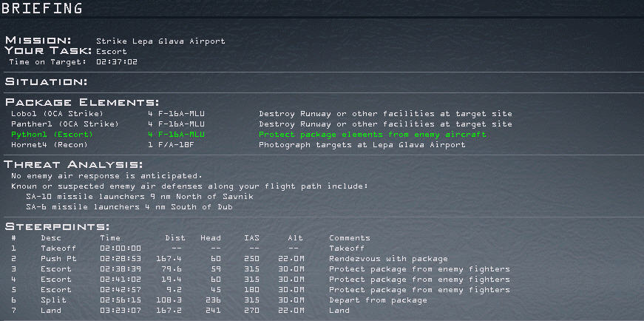Click IAS value 180

pyautogui.click(x=252, y=289)
